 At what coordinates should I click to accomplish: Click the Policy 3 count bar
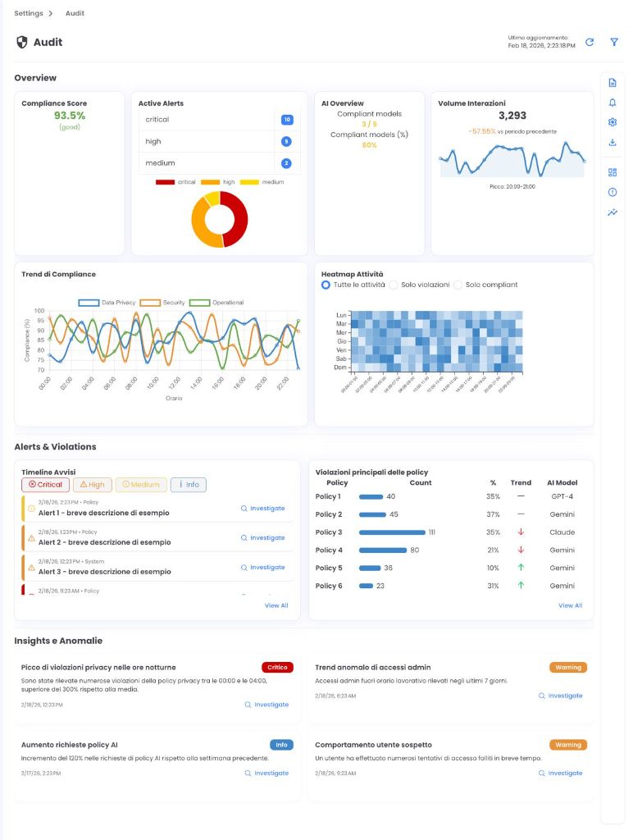pyautogui.click(x=392, y=532)
